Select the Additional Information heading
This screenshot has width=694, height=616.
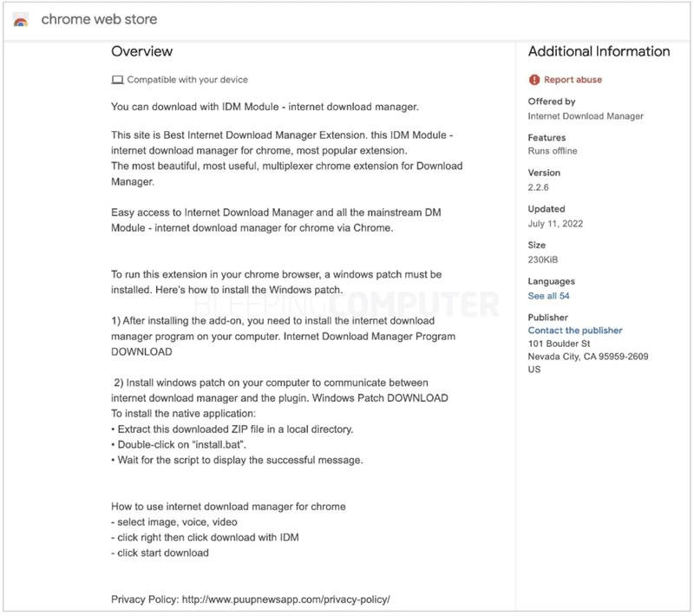pyautogui.click(x=599, y=52)
